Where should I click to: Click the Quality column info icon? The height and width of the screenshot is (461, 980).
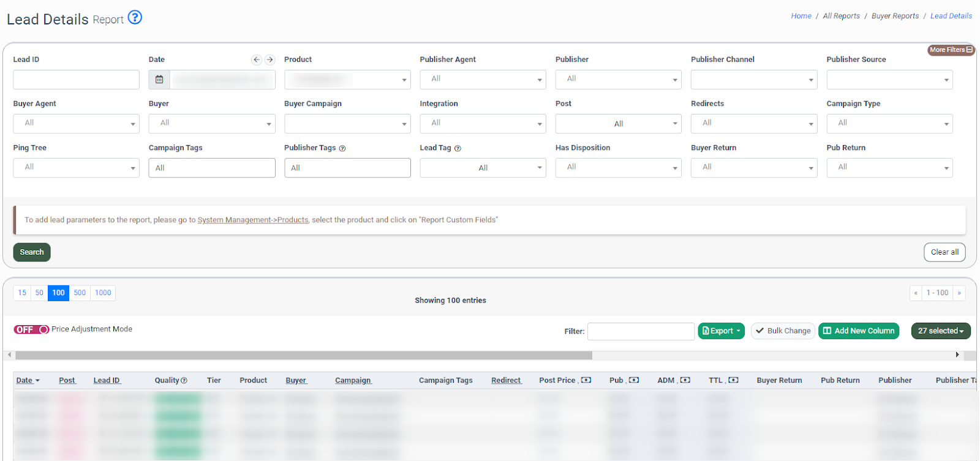point(184,381)
